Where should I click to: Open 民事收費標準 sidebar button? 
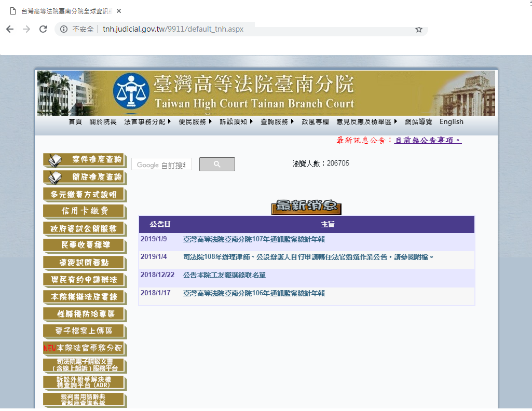pos(85,245)
